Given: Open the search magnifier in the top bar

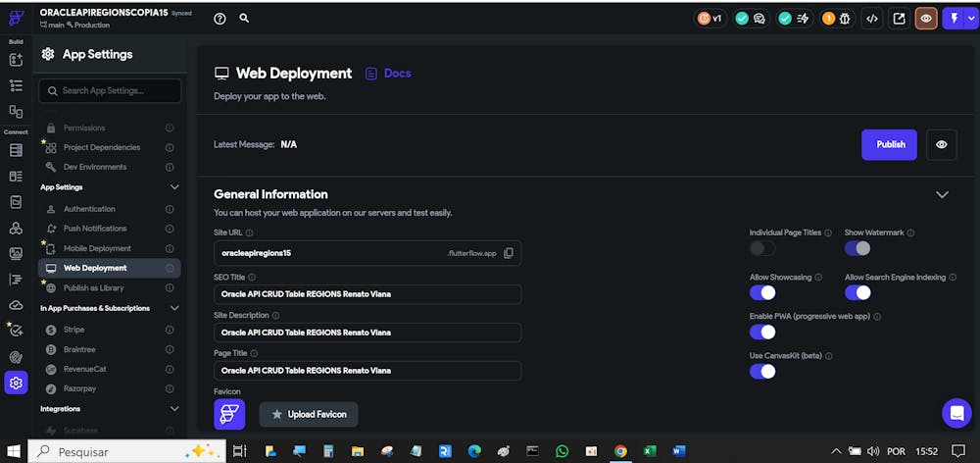Looking at the screenshot, I should point(244,18).
